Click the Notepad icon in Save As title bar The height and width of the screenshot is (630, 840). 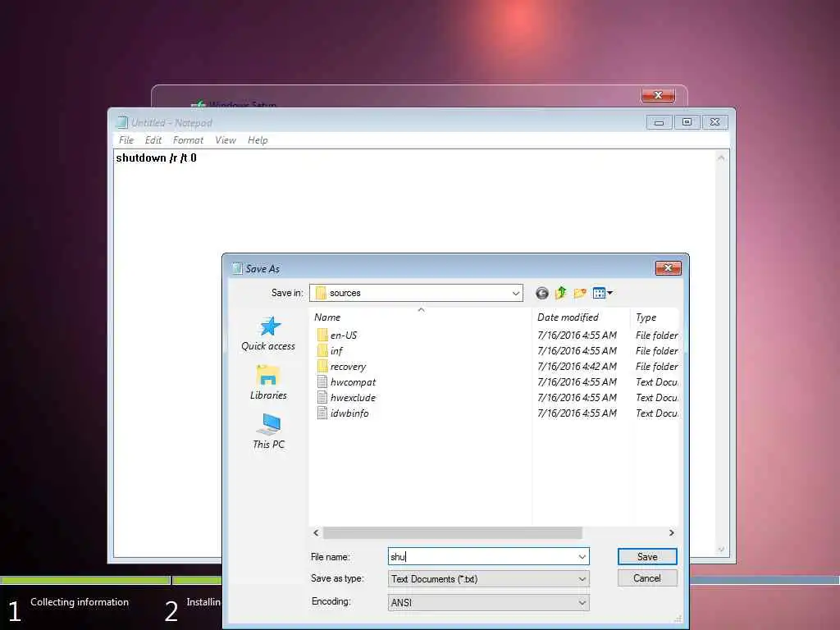pyautogui.click(x=237, y=268)
